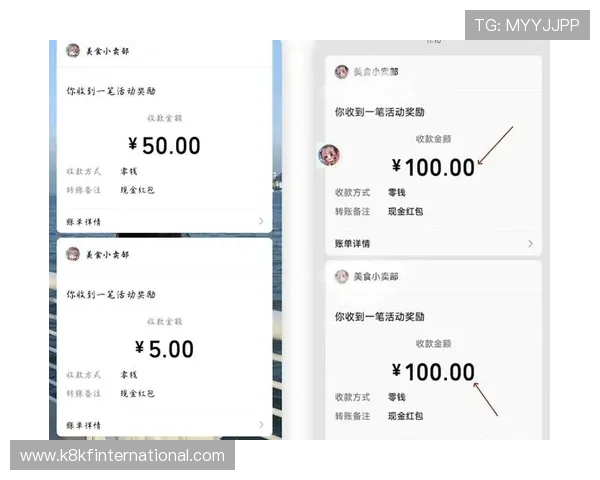The image size is (600, 480).
Task: Select 零钱 in the first ¥100.00 card
Action: point(397,193)
